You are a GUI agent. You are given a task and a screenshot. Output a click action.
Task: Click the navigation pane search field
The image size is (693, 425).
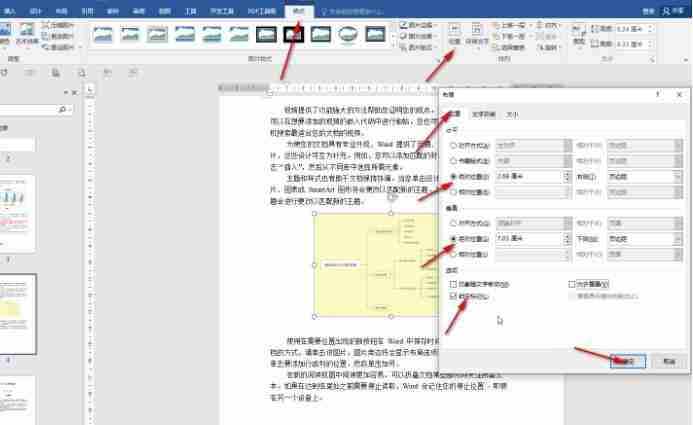[x=29, y=110]
